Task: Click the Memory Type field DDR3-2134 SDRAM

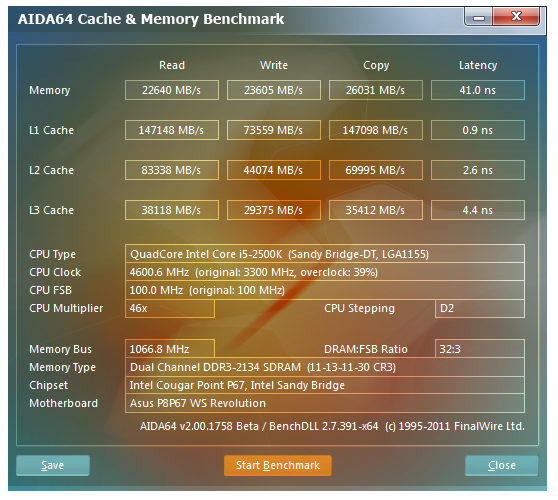Action: point(325,367)
